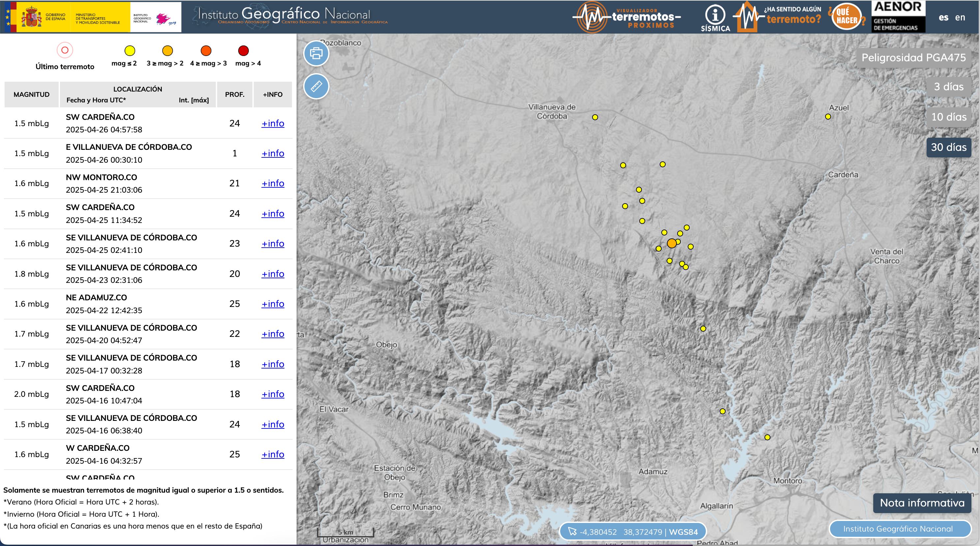Open the "¿Qué hacer?" guide
Screen dimensions: 980x546
point(847,17)
